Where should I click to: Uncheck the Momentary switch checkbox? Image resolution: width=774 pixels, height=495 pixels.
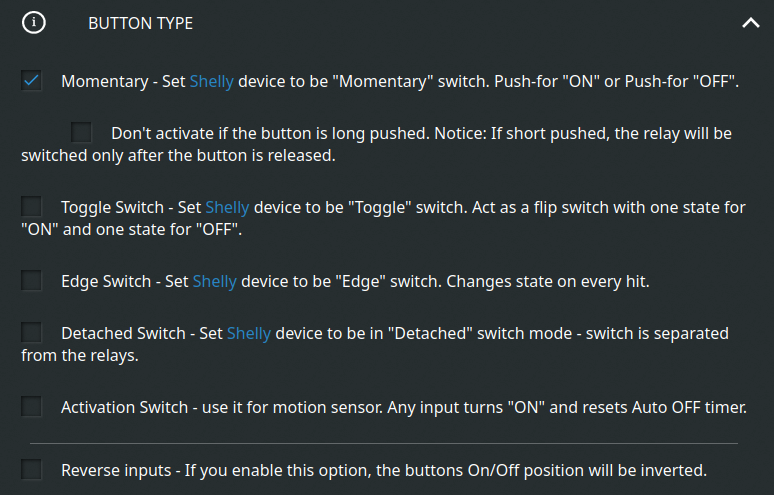point(31,80)
